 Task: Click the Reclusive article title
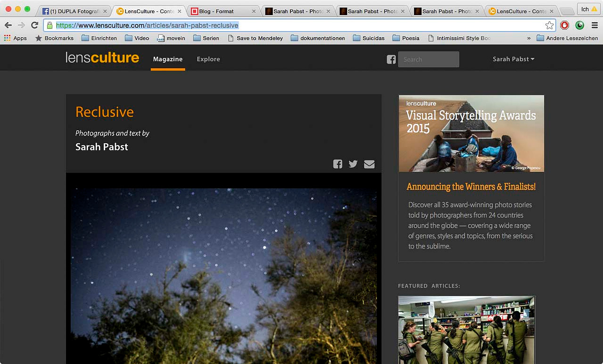pos(105,112)
